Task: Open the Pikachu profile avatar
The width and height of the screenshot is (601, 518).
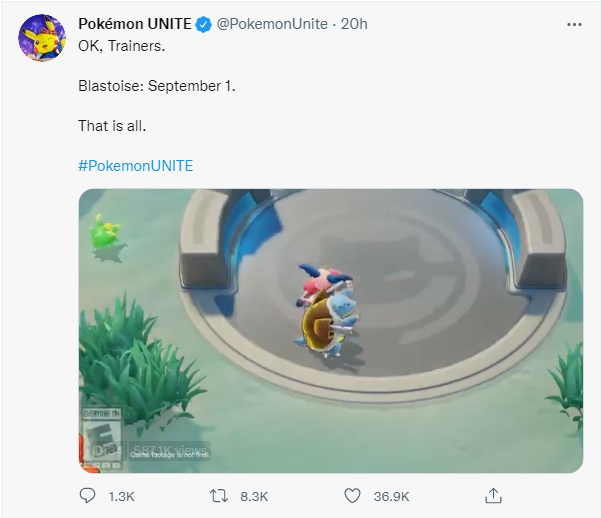Action: 42,38
